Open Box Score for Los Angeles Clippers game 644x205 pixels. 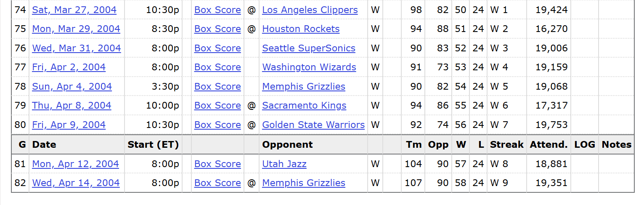point(217,10)
